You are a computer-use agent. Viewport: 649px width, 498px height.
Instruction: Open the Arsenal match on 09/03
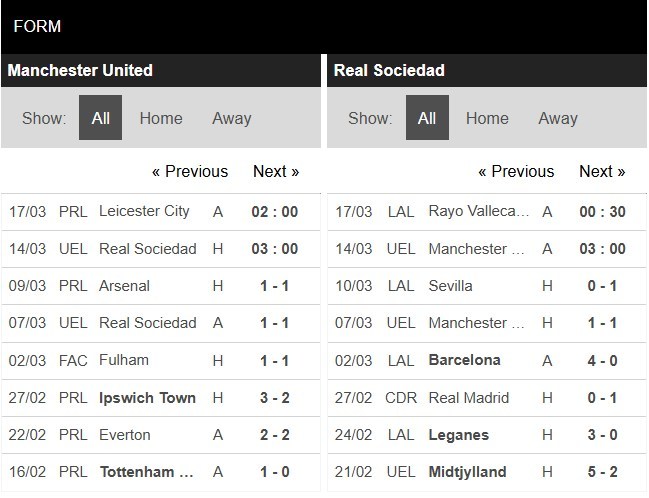click(x=161, y=286)
